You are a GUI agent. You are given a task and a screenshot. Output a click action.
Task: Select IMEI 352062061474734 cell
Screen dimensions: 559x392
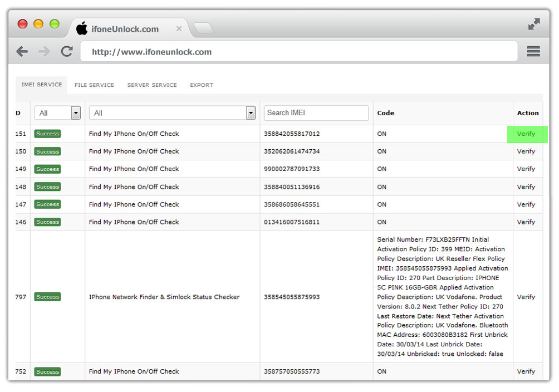click(x=292, y=151)
